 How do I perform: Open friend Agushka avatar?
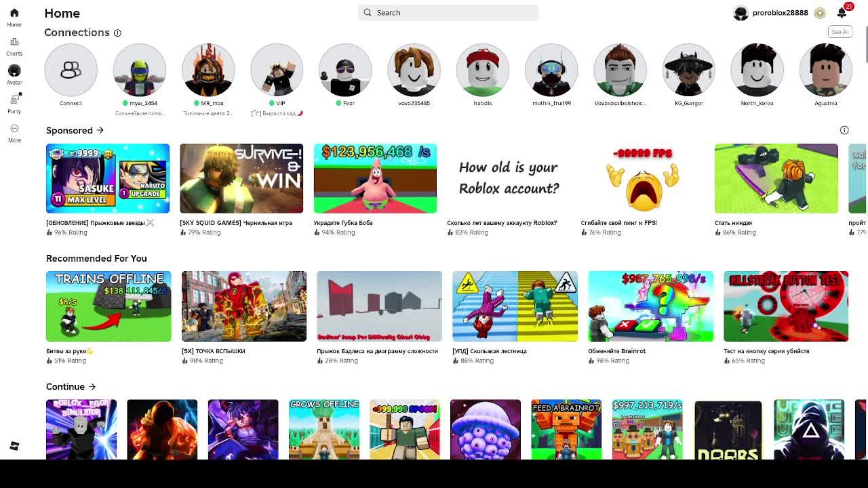[x=825, y=70]
